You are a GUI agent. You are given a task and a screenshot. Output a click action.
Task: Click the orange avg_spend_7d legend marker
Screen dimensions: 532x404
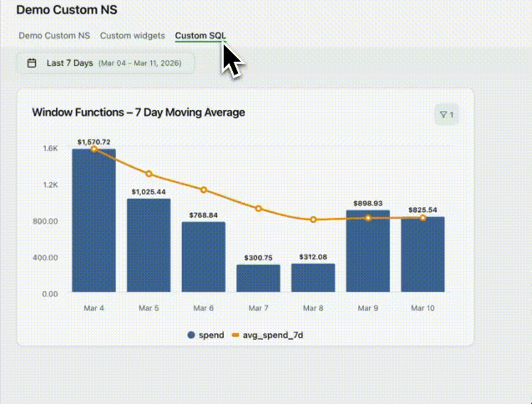pyautogui.click(x=236, y=335)
